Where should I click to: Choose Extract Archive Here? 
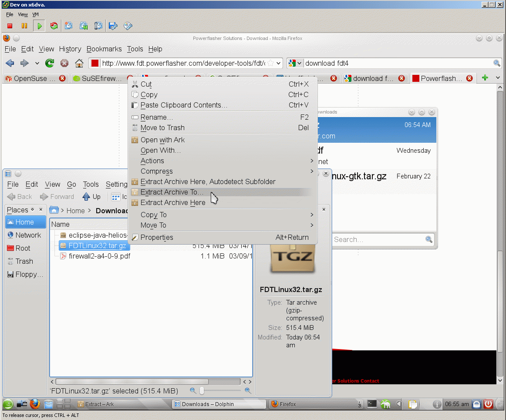[x=223, y=202]
